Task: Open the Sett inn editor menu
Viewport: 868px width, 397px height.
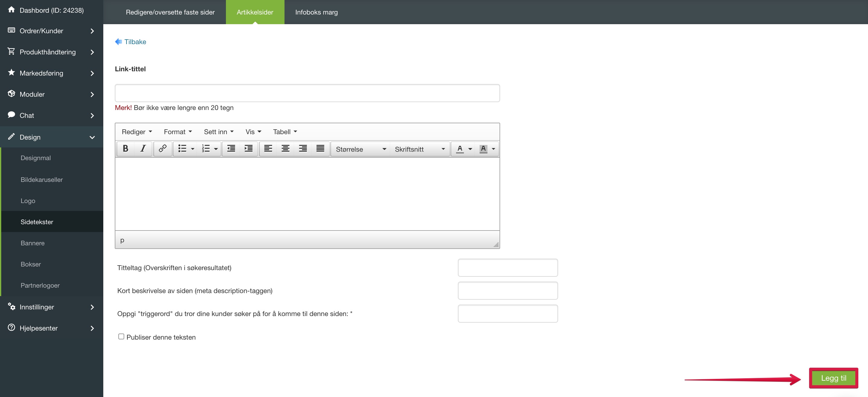Action: [218, 132]
